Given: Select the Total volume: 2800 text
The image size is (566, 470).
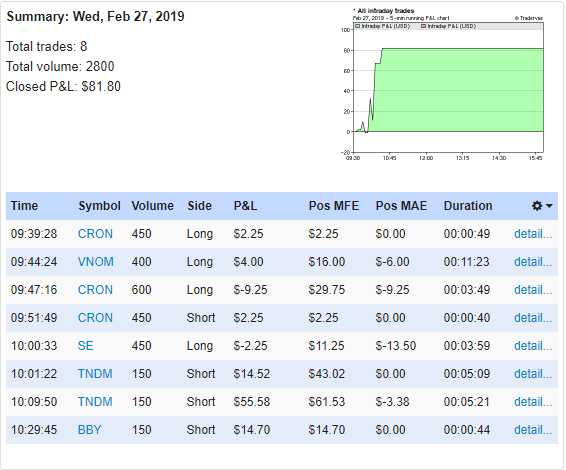Looking at the screenshot, I should pyautogui.click(x=60, y=66).
